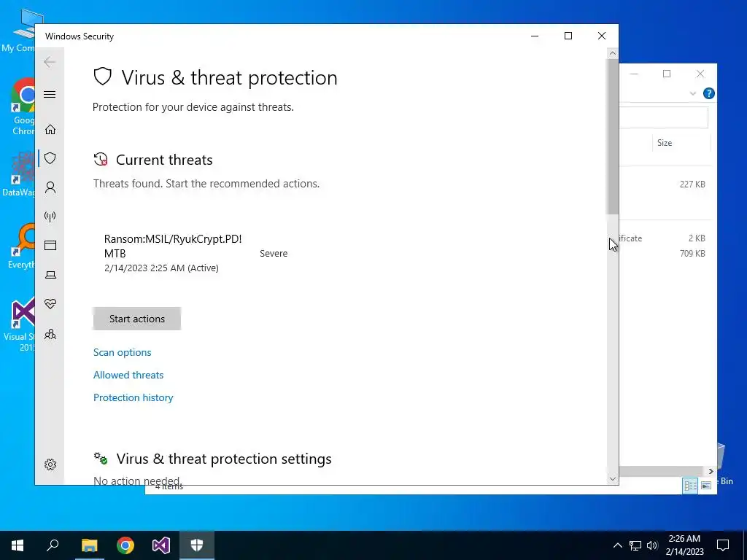
Task: Select the 2 KB certificate row in File Explorer
Action: (x=665, y=238)
